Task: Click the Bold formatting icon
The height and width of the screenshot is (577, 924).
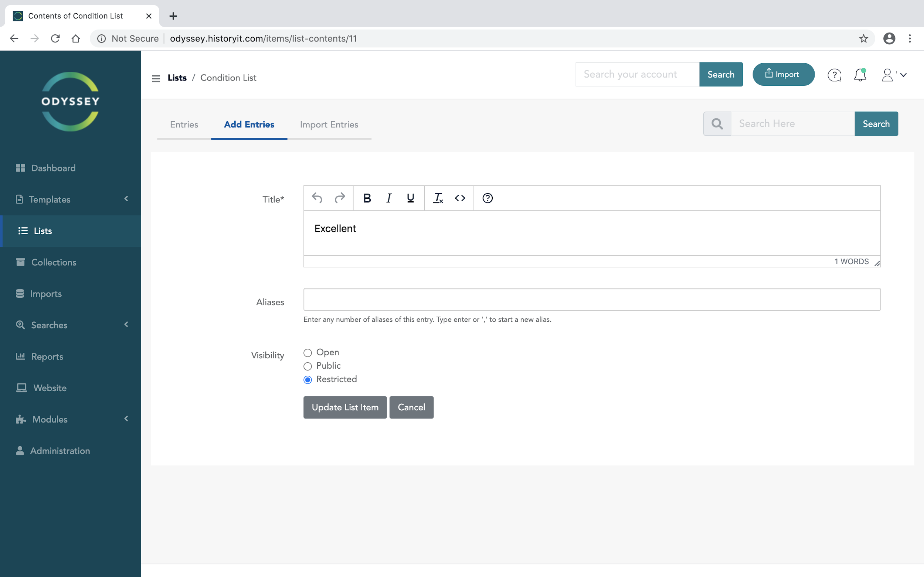Action: tap(367, 198)
